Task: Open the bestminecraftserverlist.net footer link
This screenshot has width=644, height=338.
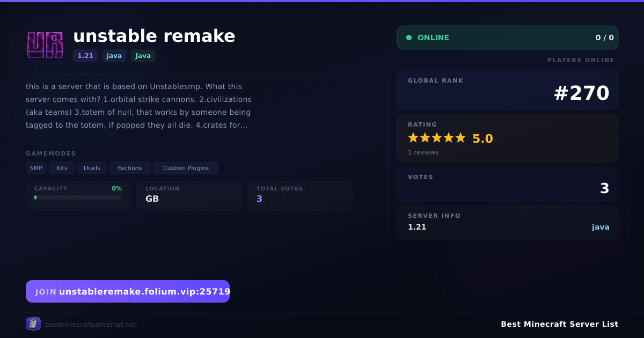Action: [91, 325]
